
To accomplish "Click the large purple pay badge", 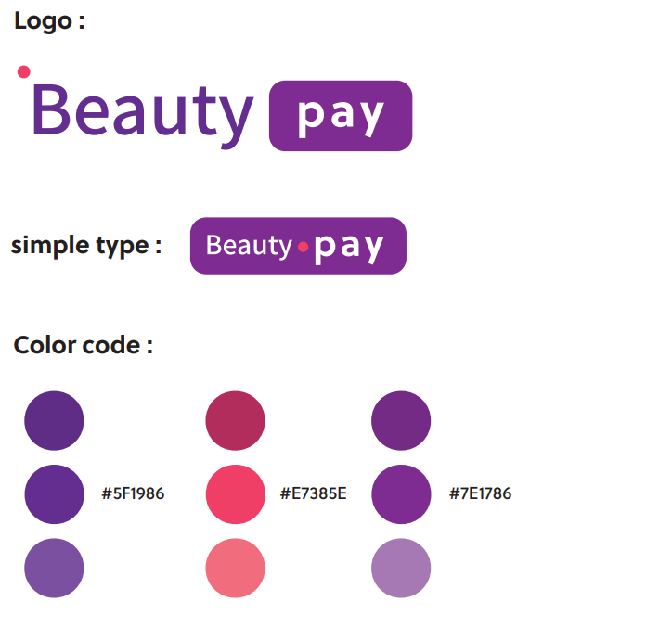I will click(341, 116).
